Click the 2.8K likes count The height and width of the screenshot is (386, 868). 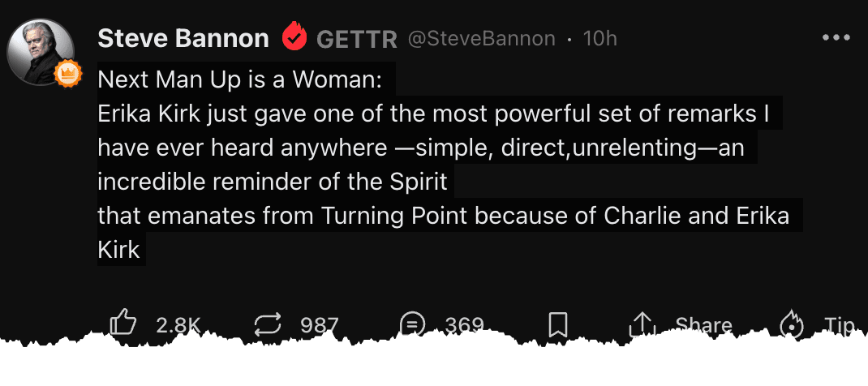(x=178, y=325)
